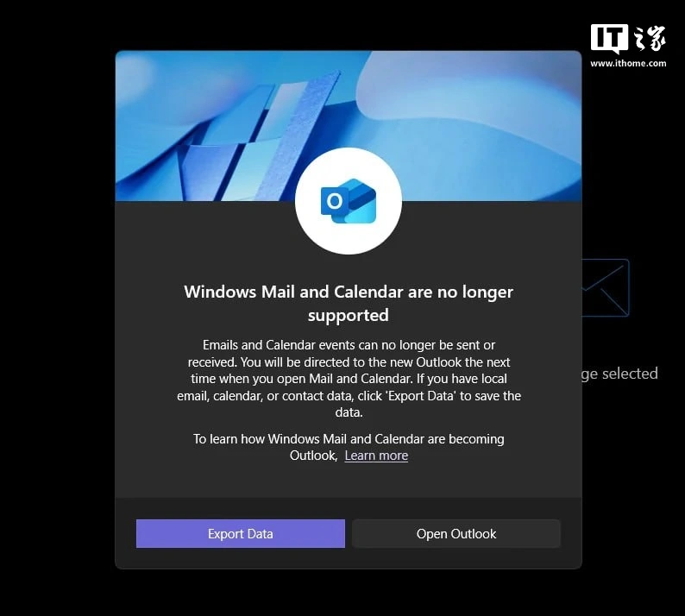Viewport: 685px width, 616px height.
Task: Click the 'Emails and Calendar events' paragraph
Action: pos(349,379)
